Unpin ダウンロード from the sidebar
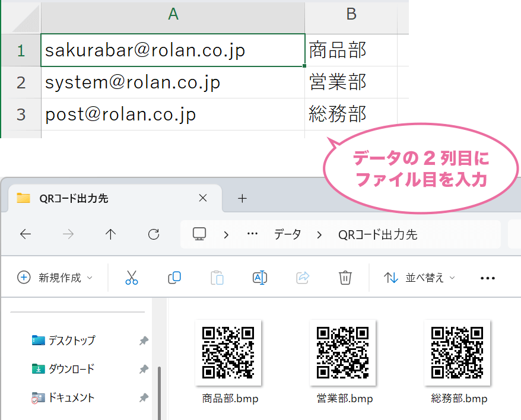This screenshot has height=420, width=521. (143, 369)
